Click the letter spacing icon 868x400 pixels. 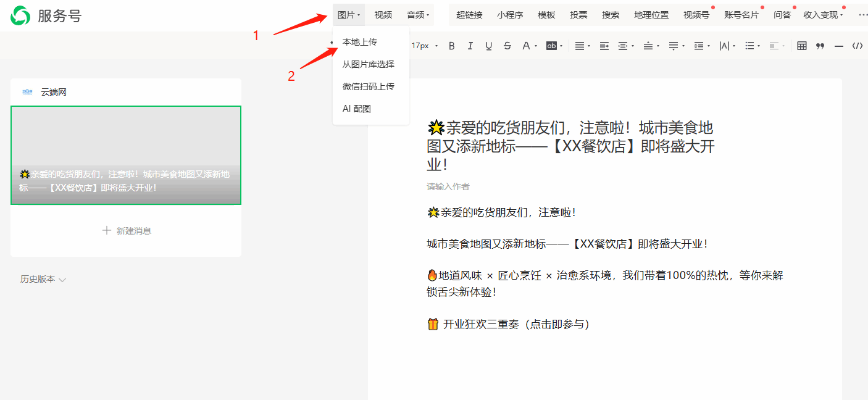point(724,46)
